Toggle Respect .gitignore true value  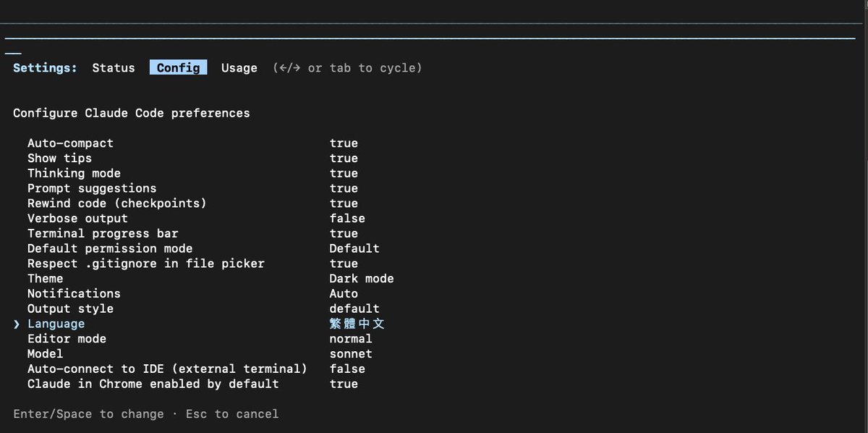pos(344,264)
